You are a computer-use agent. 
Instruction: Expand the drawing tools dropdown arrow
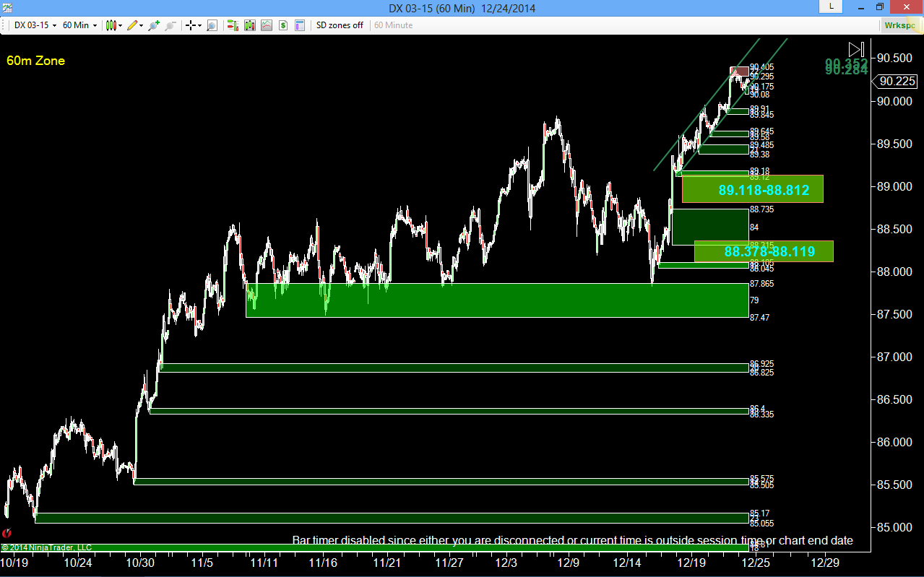142,25
